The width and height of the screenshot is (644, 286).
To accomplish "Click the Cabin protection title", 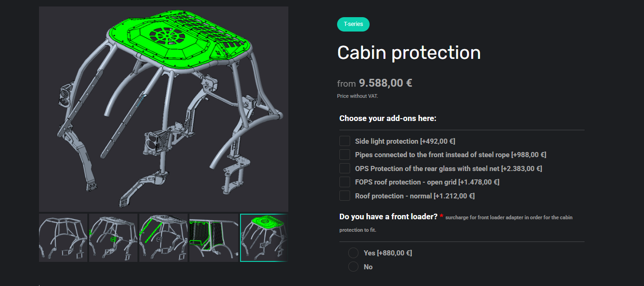I will point(409,52).
